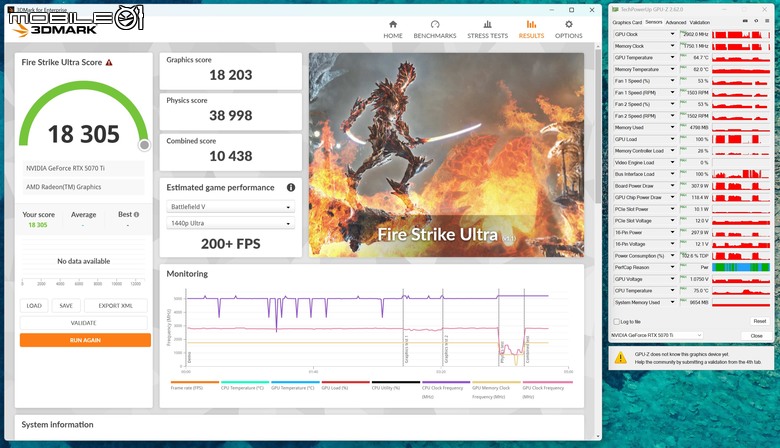The height and width of the screenshot is (448, 780).
Task: Click the GPU-Z title bar app icon
Action: (615, 9)
